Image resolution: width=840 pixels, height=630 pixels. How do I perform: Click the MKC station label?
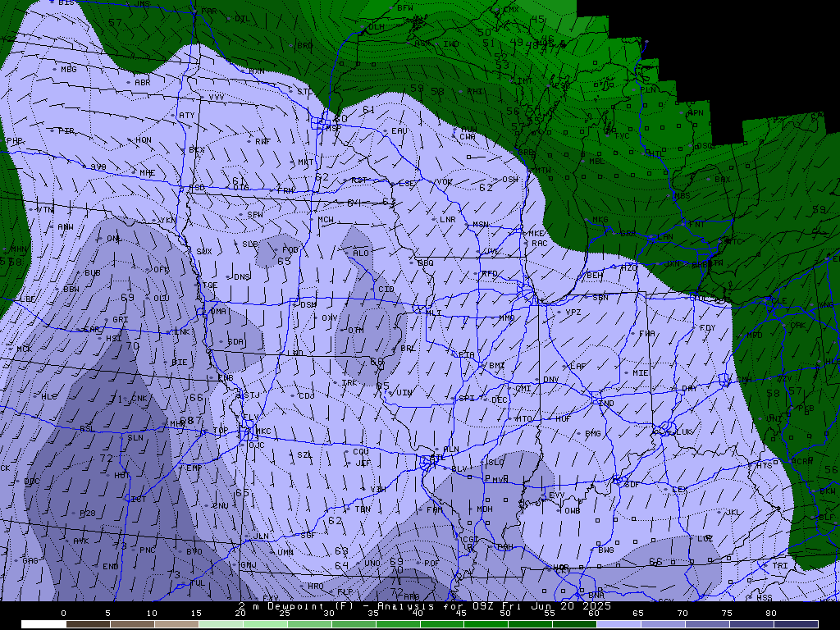point(262,431)
